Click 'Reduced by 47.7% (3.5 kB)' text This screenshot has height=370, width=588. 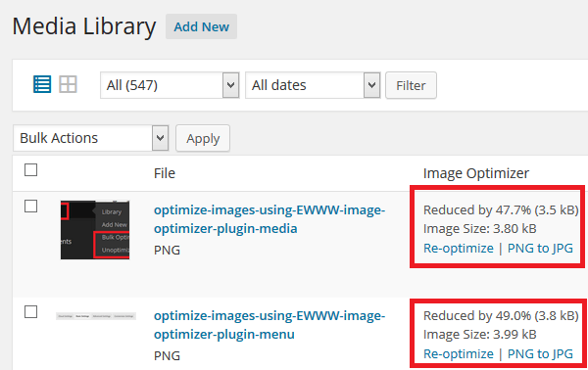[501, 210]
